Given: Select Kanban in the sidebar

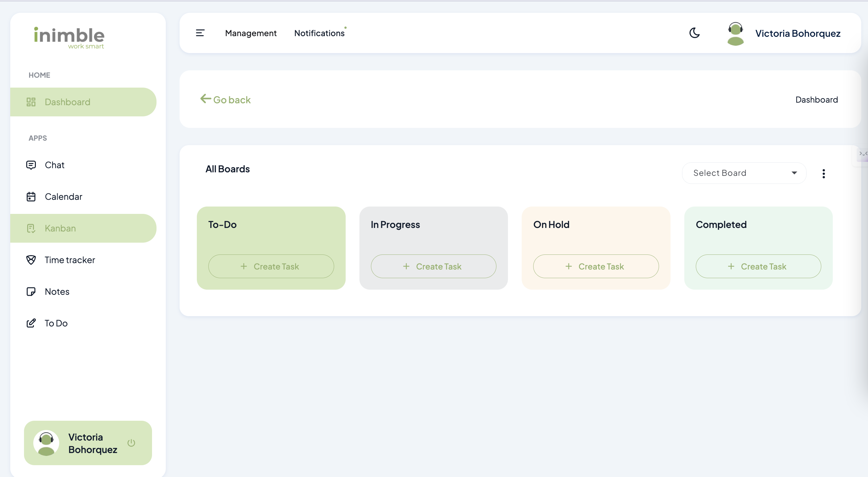Looking at the screenshot, I should coord(60,228).
